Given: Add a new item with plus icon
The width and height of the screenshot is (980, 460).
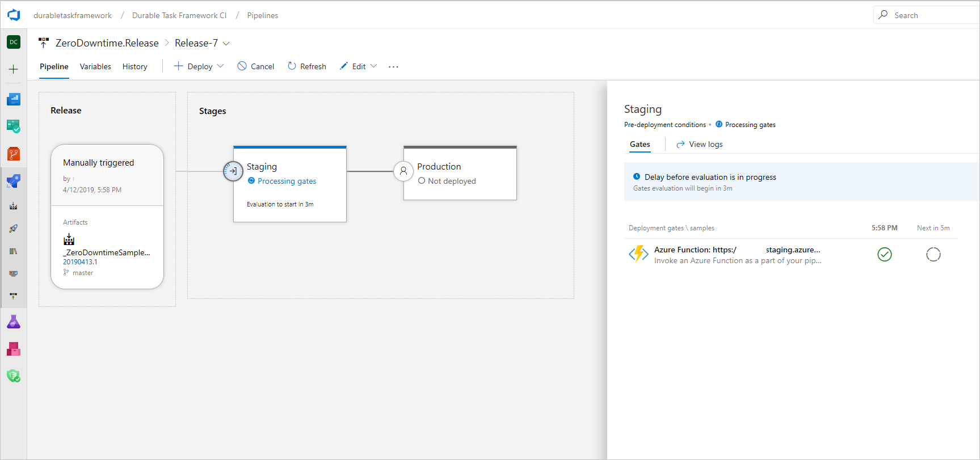Looking at the screenshot, I should click(x=14, y=69).
